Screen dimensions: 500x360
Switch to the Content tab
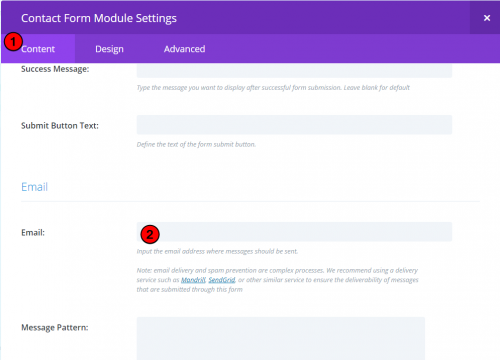38,49
